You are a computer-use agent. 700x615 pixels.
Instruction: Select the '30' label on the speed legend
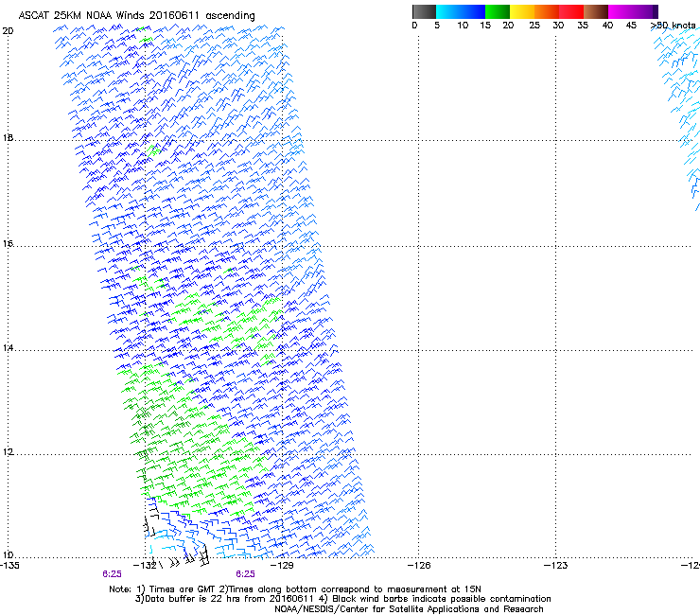(558, 26)
